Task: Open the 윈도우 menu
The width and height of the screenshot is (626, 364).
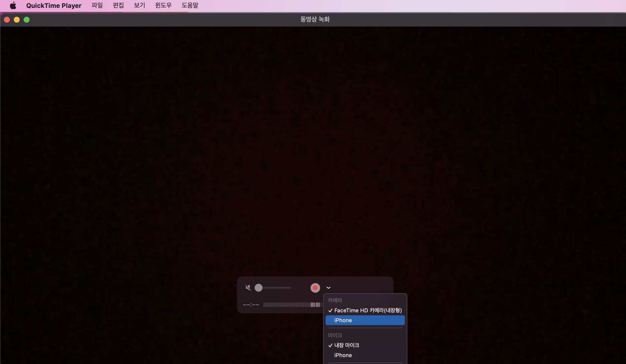Action: tap(163, 5)
